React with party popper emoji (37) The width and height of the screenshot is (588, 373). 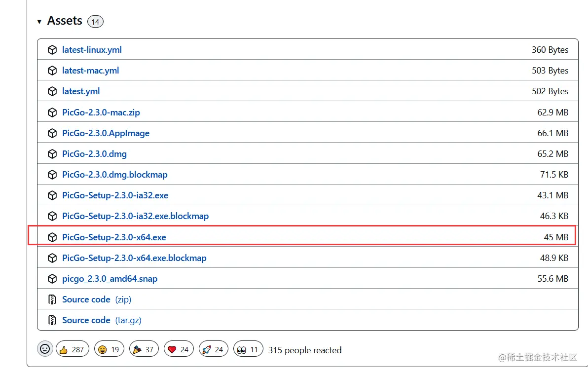(x=144, y=349)
